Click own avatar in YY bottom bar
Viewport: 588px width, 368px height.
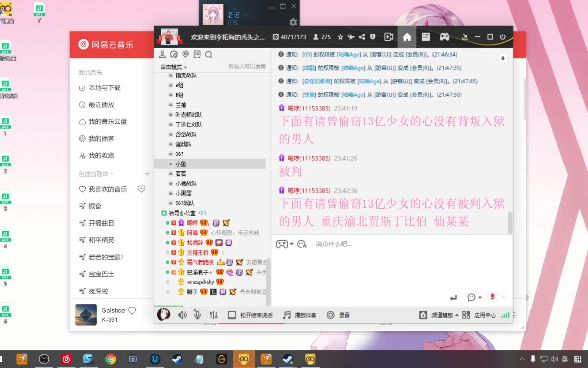pyautogui.click(x=164, y=314)
